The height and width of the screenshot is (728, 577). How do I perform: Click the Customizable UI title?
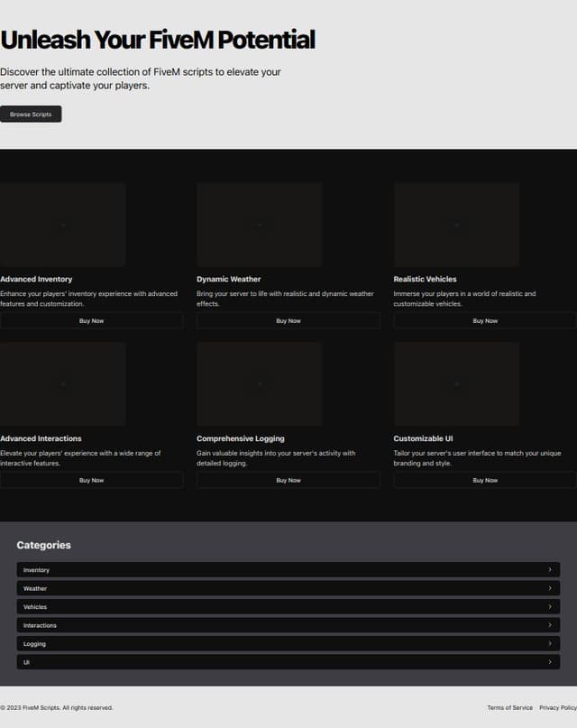423,438
